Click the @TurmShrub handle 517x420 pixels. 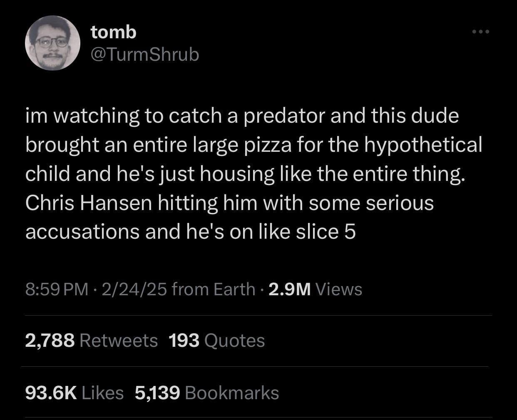click(x=145, y=54)
